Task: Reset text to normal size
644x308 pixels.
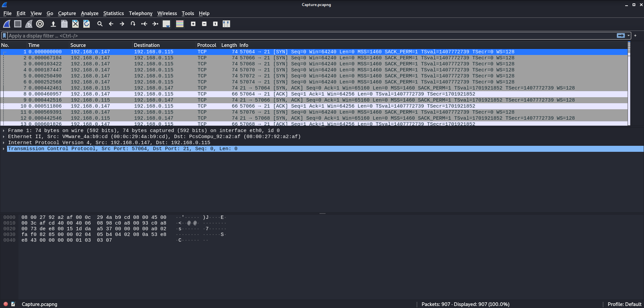Action: click(x=215, y=24)
